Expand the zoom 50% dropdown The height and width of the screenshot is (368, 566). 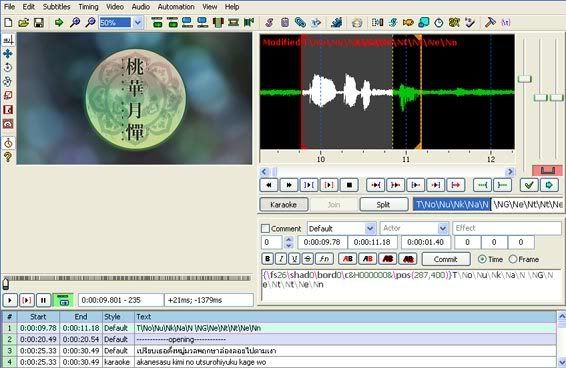tap(138, 22)
